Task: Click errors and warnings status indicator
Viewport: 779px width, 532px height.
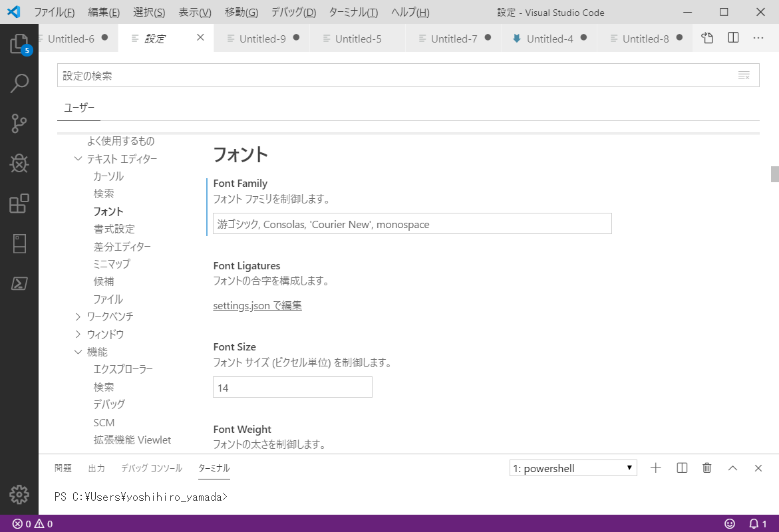Action: point(33,523)
